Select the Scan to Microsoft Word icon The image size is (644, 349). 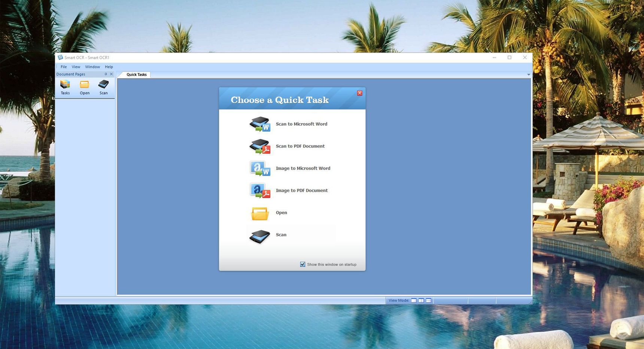[260, 124]
